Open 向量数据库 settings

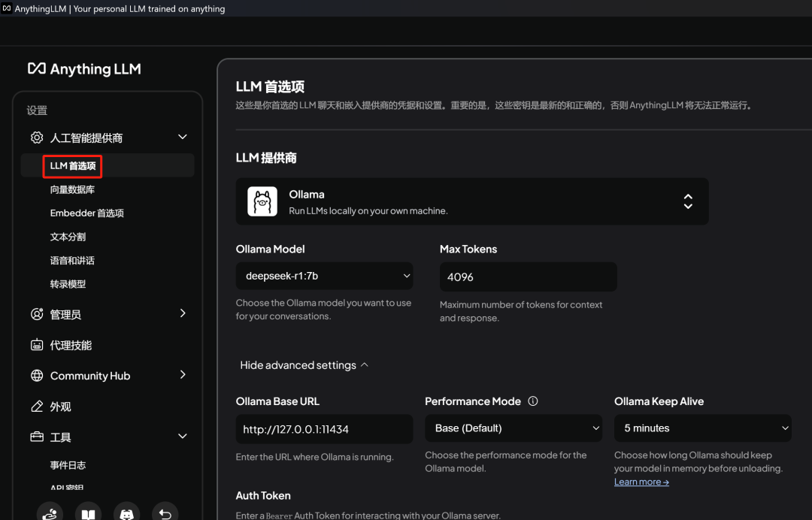[x=72, y=189]
